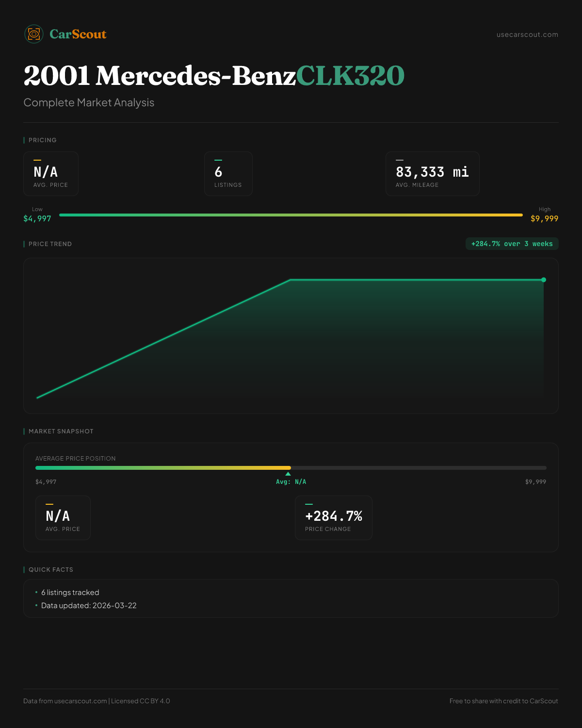The image size is (582, 728).
Task: Click the +284.7% over 3 weeks badge
Action: pyautogui.click(x=512, y=244)
